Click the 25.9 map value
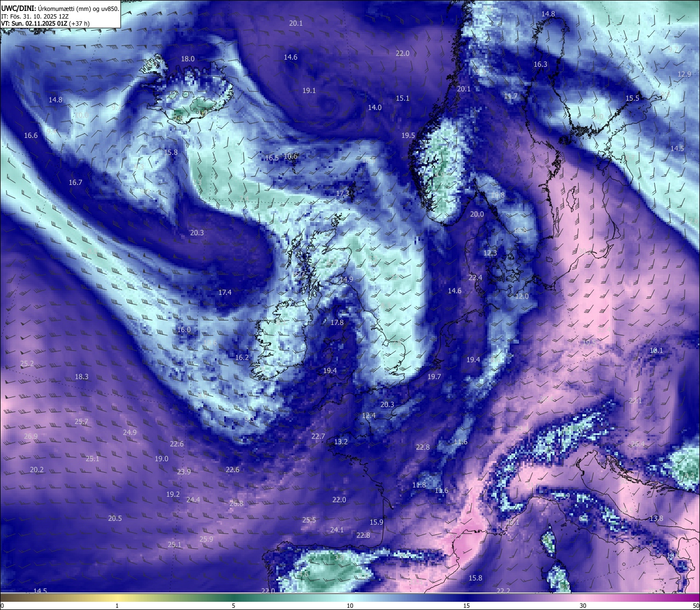This screenshot has width=700, height=610. [206, 539]
